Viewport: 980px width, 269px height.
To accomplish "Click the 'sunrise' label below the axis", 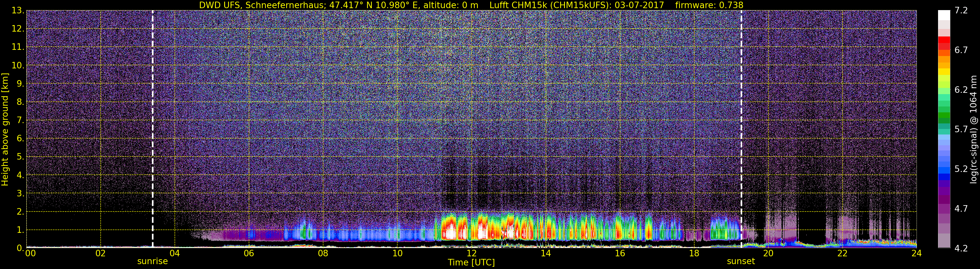I will [153, 262].
